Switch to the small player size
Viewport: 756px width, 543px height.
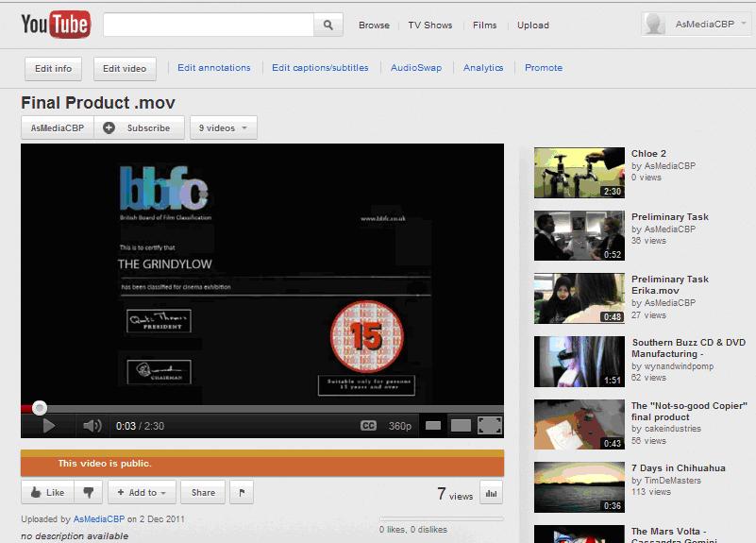point(433,425)
